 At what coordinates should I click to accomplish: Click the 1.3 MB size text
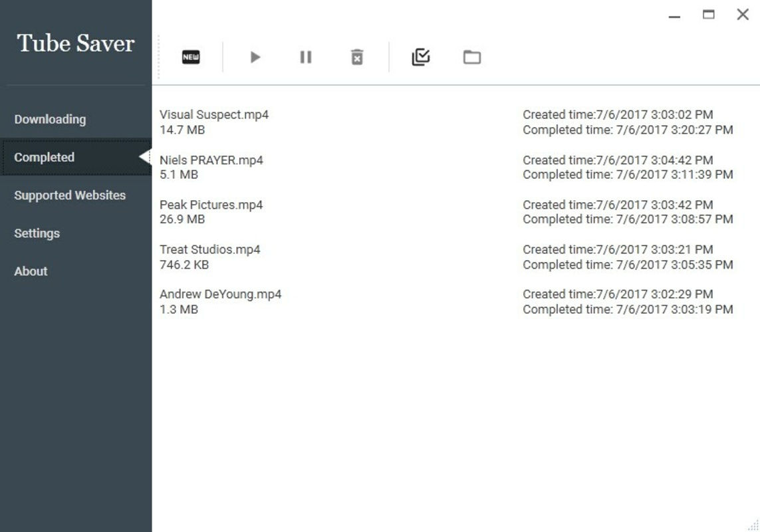(x=179, y=309)
